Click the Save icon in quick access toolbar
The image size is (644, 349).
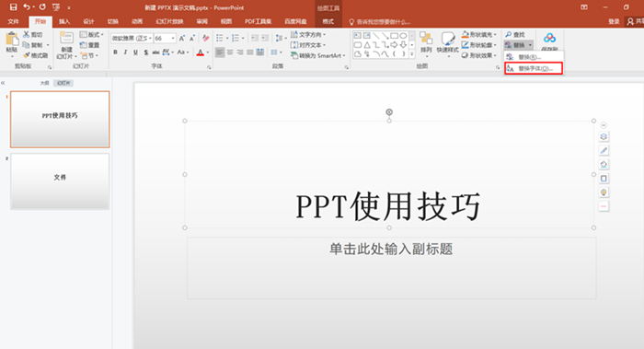click(x=13, y=7)
